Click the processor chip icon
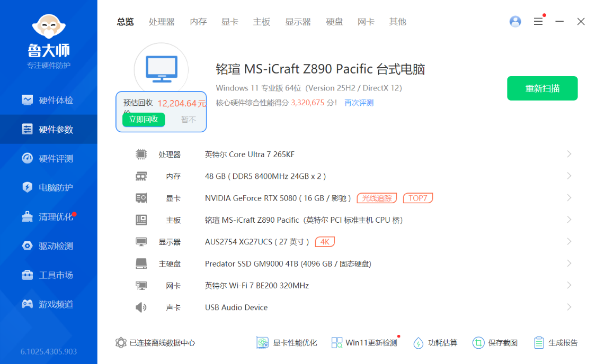The width and height of the screenshot is (596, 364). (x=141, y=154)
